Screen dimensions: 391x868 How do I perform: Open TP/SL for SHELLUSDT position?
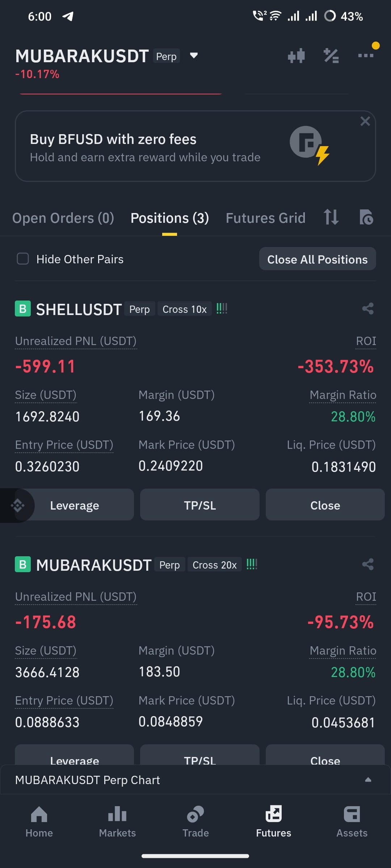pos(200,505)
